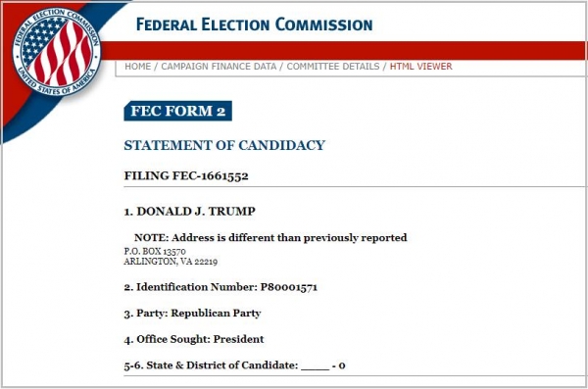Viewport: 588px width, 389px height.
Task: Navigate to COMMITTEE DETAILS breadcrumb link
Action: (333, 67)
